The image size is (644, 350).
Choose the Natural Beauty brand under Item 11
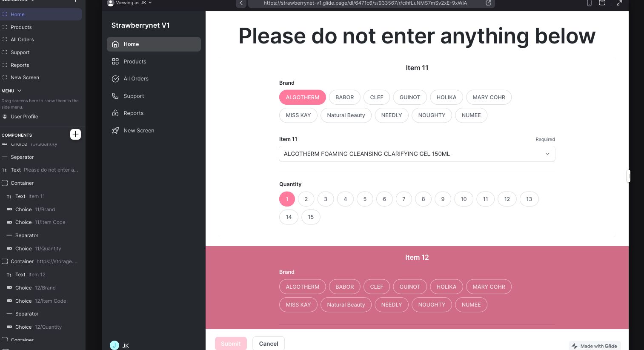click(346, 115)
